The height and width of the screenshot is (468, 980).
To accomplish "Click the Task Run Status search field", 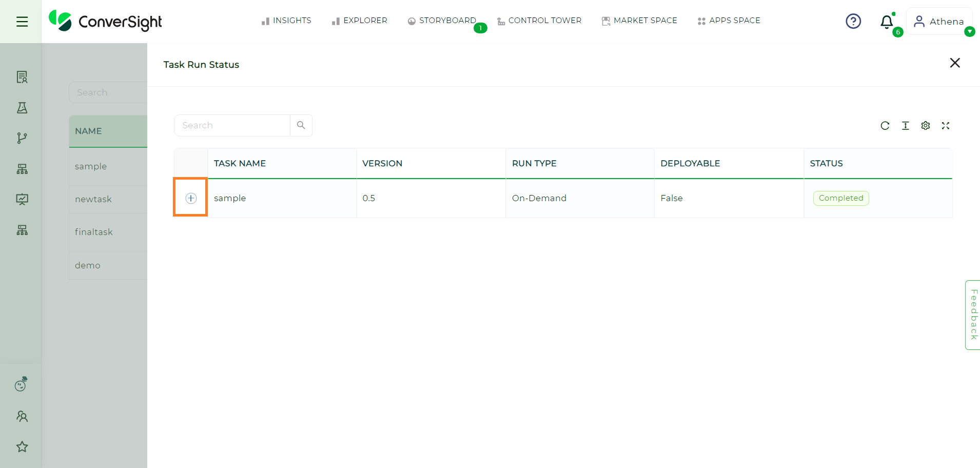I will pyautogui.click(x=232, y=125).
